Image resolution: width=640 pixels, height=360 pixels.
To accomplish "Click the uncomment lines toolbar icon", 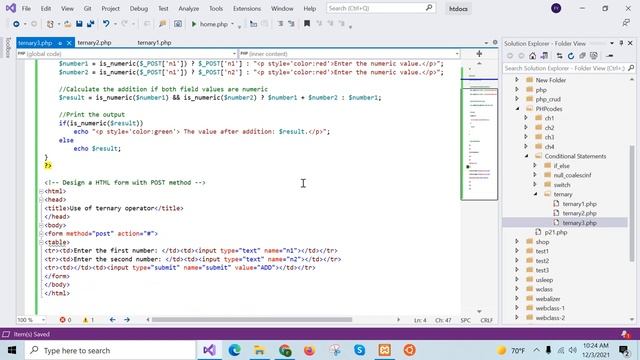I will pyautogui.click(x=291, y=24).
